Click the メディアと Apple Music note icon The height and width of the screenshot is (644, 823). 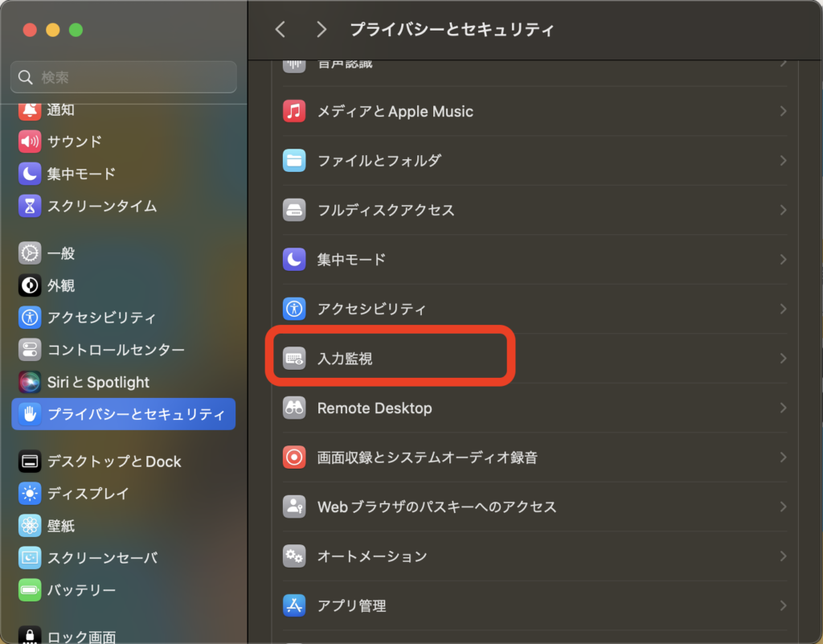coord(294,111)
